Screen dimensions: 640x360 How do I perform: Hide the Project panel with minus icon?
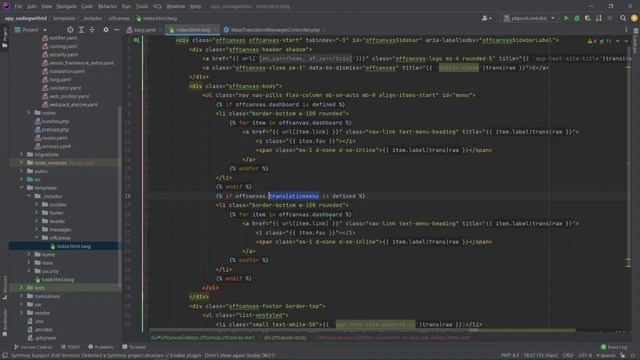[117, 30]
